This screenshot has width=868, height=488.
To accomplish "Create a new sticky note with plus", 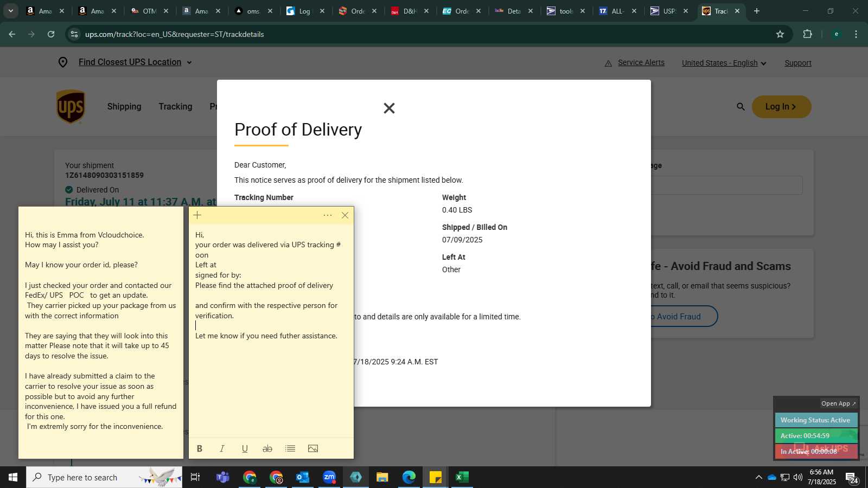I will click(197, 215).
